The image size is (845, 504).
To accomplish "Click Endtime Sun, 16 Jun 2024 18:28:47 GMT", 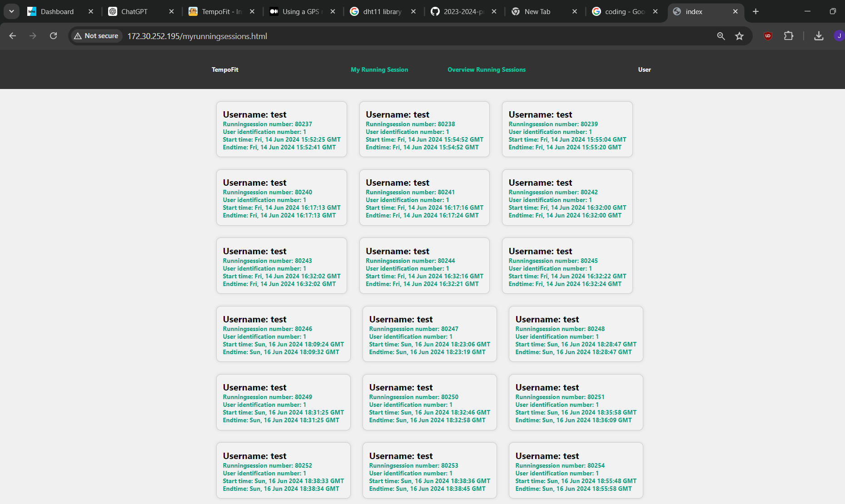I will pyautogui.click(x=573, y=352).
